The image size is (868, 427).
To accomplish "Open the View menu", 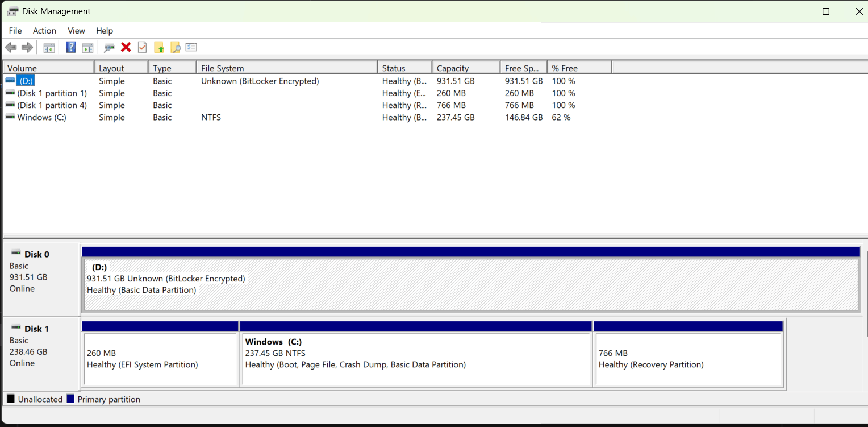I will 76,31.
